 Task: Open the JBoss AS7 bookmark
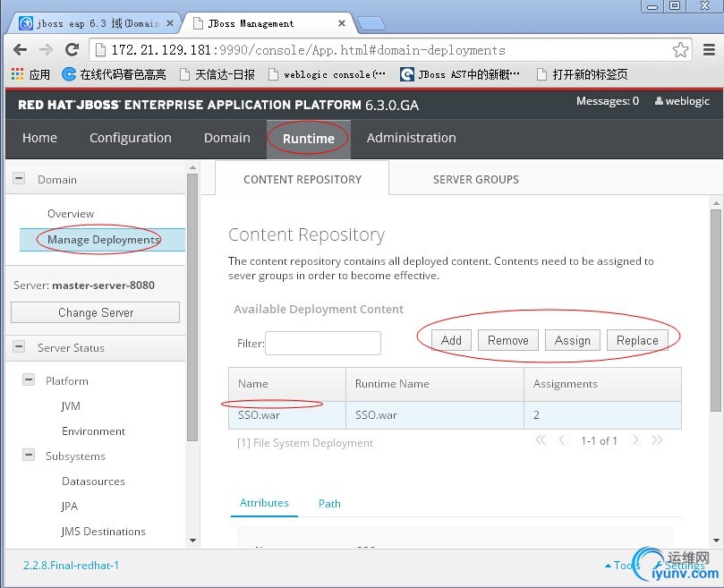pyautogui.click(x=460, y=74)
